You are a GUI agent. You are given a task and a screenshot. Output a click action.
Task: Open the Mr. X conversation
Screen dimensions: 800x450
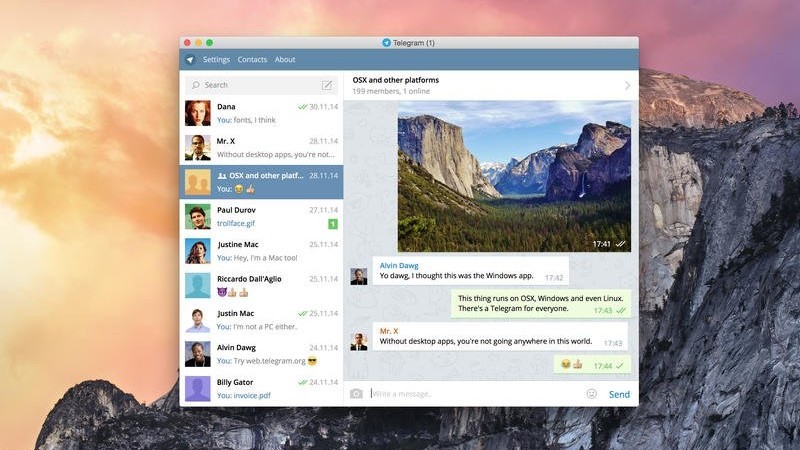point(261,147)
